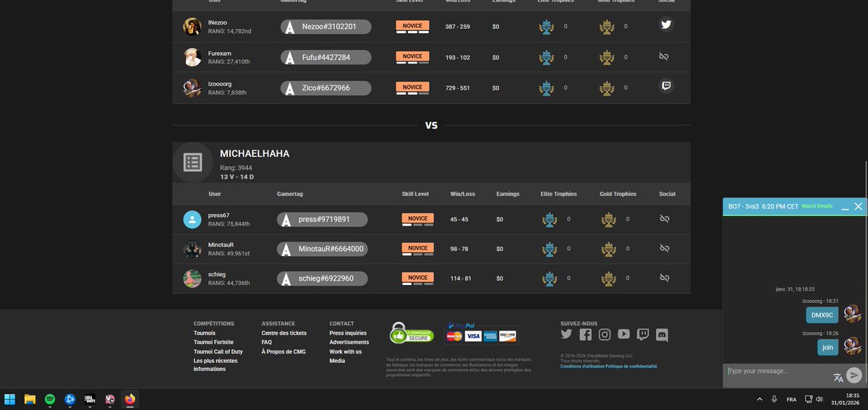Click gamertag schieg#6922960

point(323,278)
